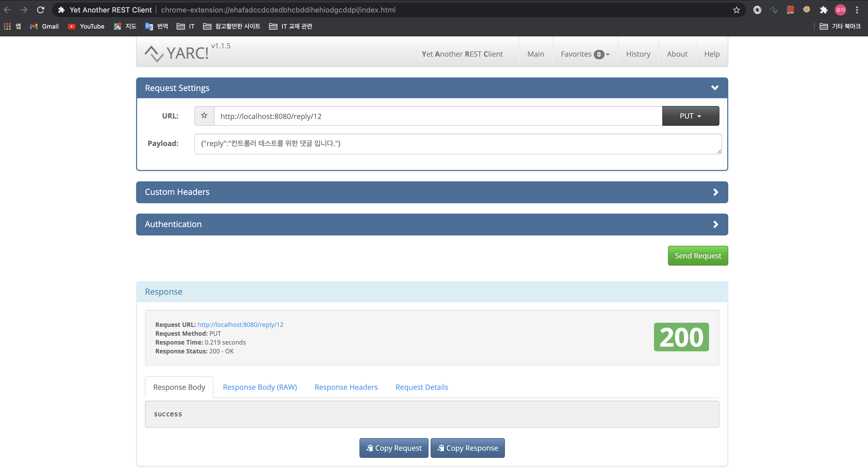Viewport: 868px width, 475px height.
Task: Open the pink profile avatar
Action: [840, 10]
